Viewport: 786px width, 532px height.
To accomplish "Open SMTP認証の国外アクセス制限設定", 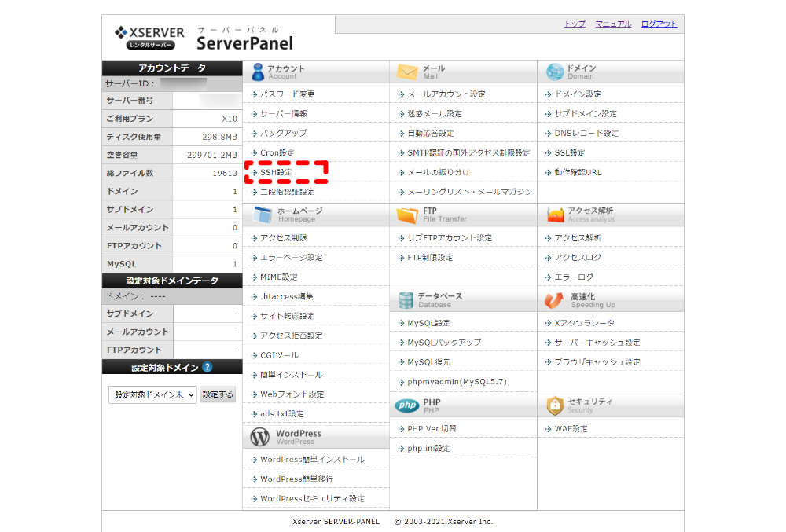I will coord(468,152).
